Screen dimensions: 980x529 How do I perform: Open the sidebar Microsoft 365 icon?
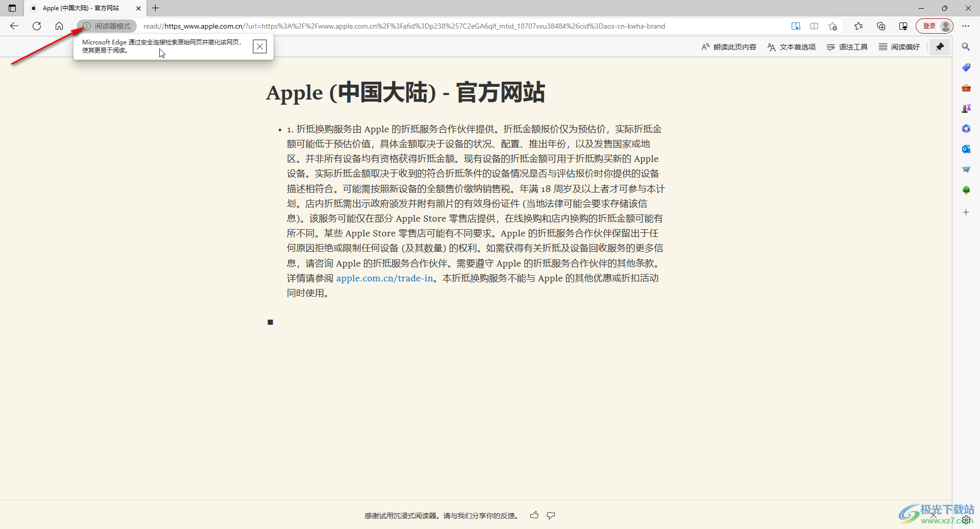(966, 129)
